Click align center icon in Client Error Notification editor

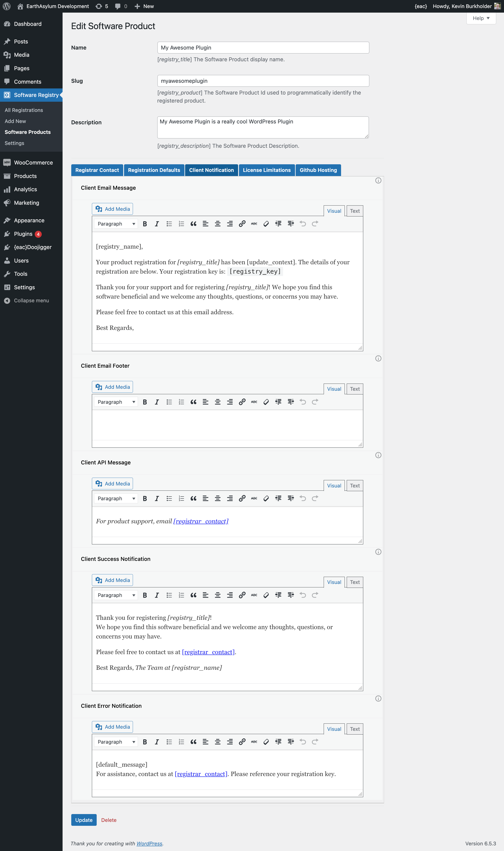(218, 742)
